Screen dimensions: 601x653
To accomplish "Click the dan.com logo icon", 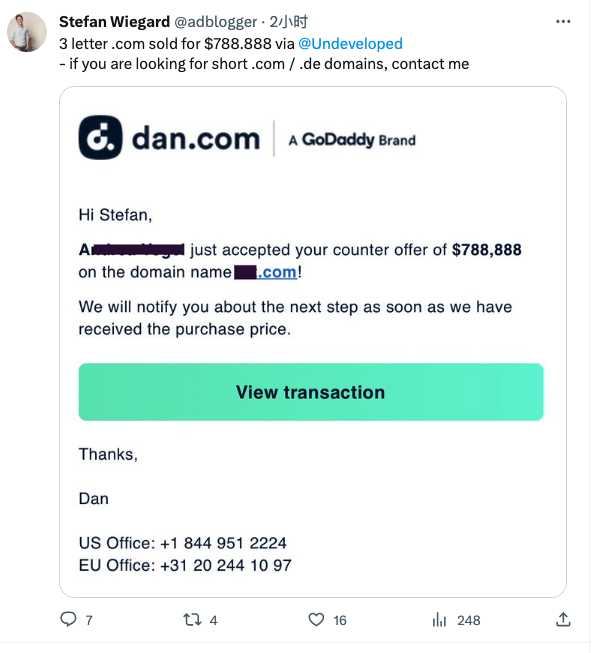I will click(x=100, y=138).
